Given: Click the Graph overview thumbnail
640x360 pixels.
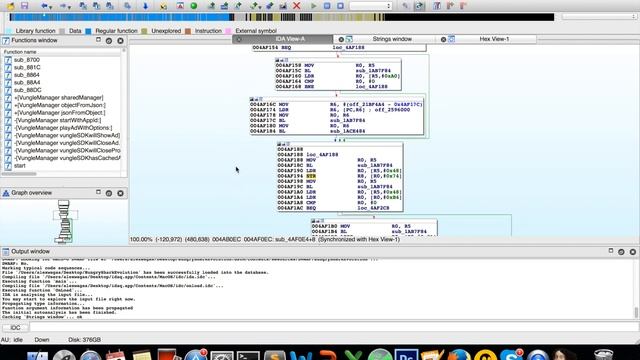Looking at the screenshot, I should click(64, 221).
